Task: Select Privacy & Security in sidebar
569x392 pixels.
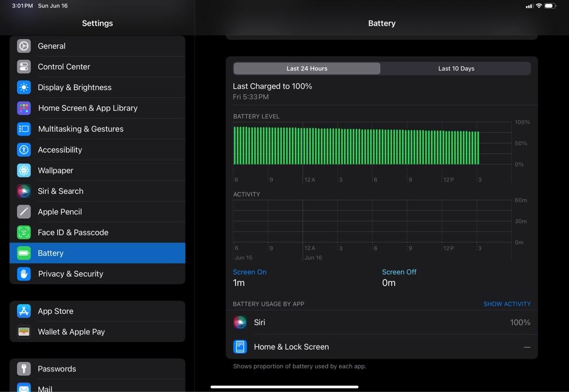Action: [x=97, y=274]
